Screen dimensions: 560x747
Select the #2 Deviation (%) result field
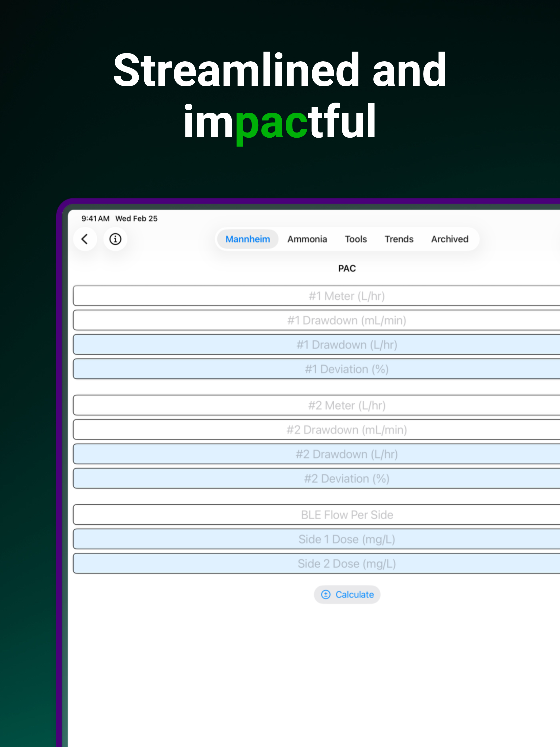coord(317,478)
